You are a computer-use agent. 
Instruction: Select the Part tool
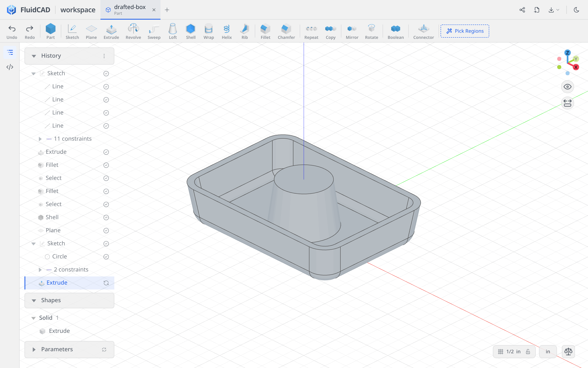click(51, 31)
